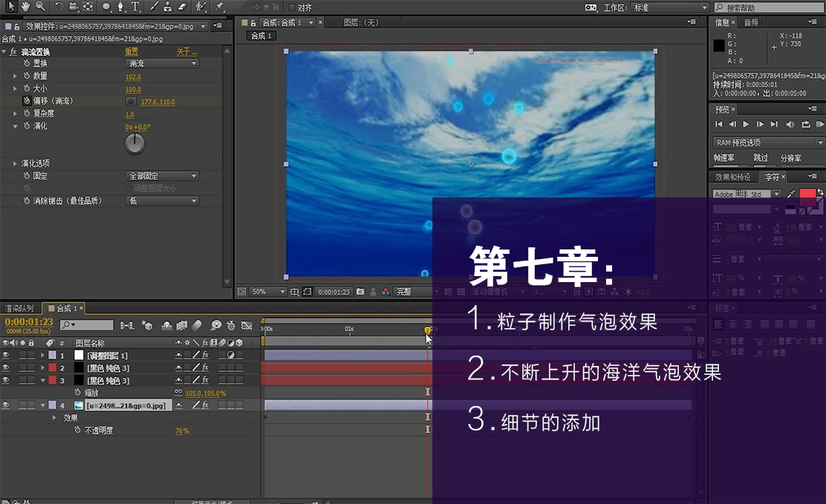Open the 工作区 标准 workspace dropdown
Viewport: 826px width, 504px height.
click(x=669, y=7)
